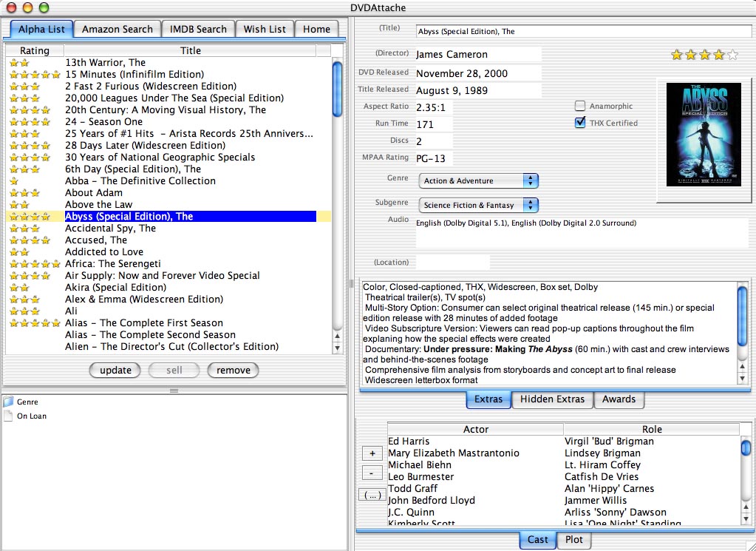This screenshot has width=756, height=551.
Task: Sort list by Rating column header
Action: [35, 51]
